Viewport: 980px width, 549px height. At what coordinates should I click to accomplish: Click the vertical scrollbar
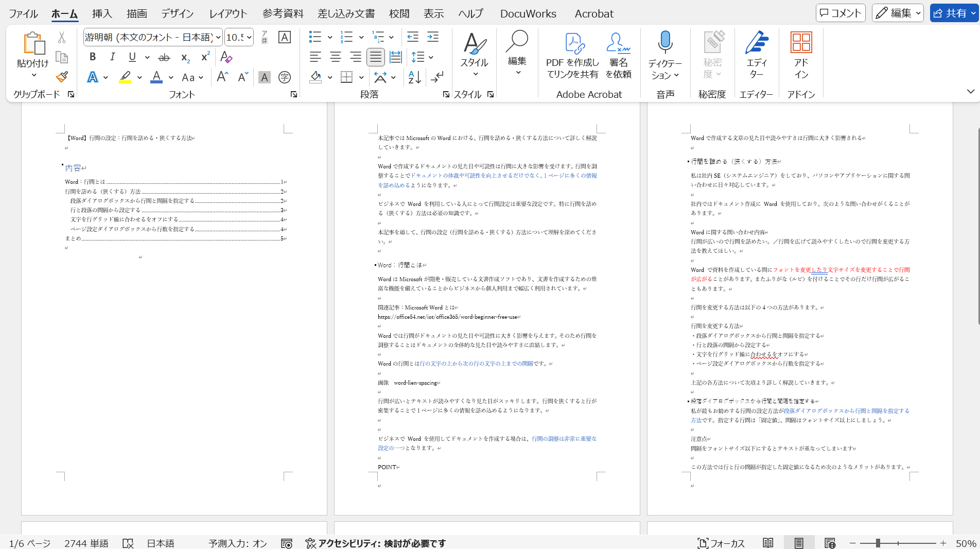click(978, 227)
